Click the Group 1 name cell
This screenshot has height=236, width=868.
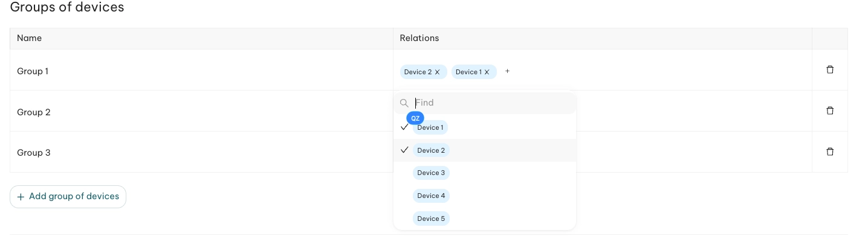click(201, 71)
